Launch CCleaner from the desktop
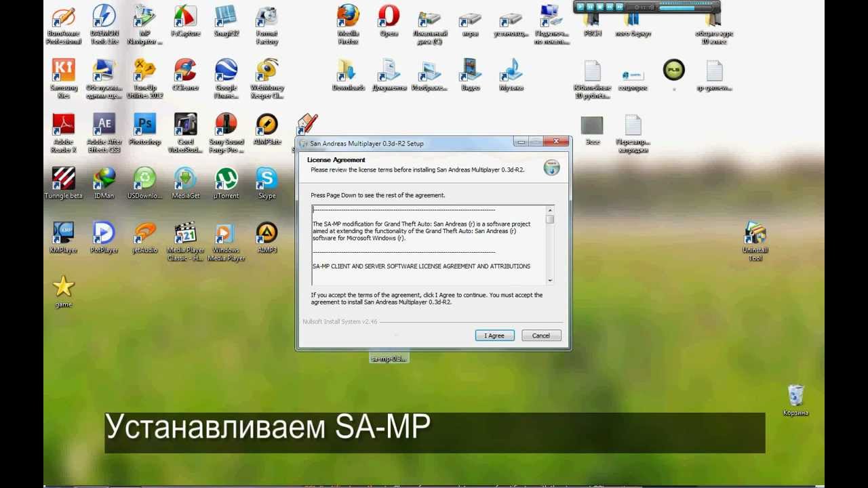 click(185, 75)
